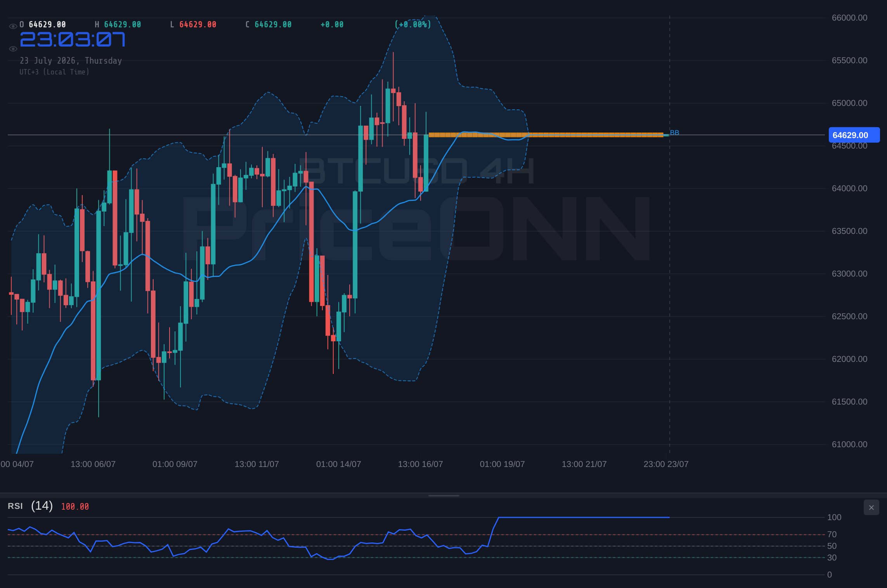Click the 01:00 09/07 time label
The height and width of the screenshot is (588, 887).
click(x=175, y=464)
